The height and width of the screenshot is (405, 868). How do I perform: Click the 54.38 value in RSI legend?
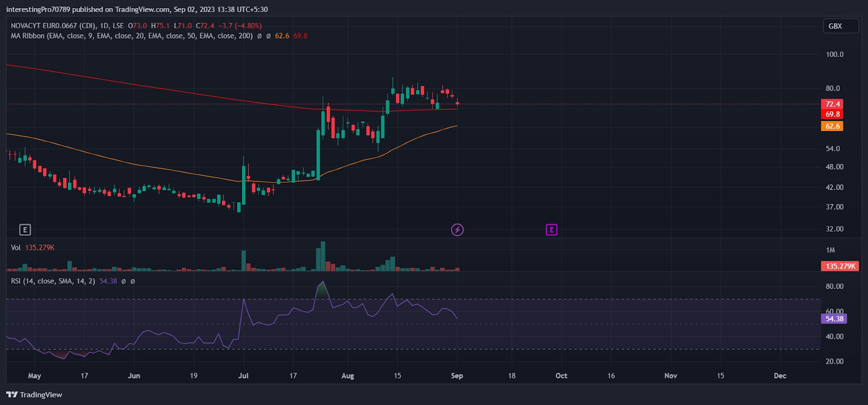point(108,281)
